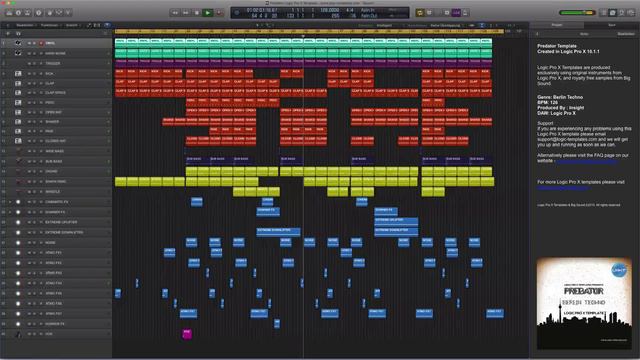Solo the VINYL track
The width and height of the screenshot is (640, 360).
35,43
